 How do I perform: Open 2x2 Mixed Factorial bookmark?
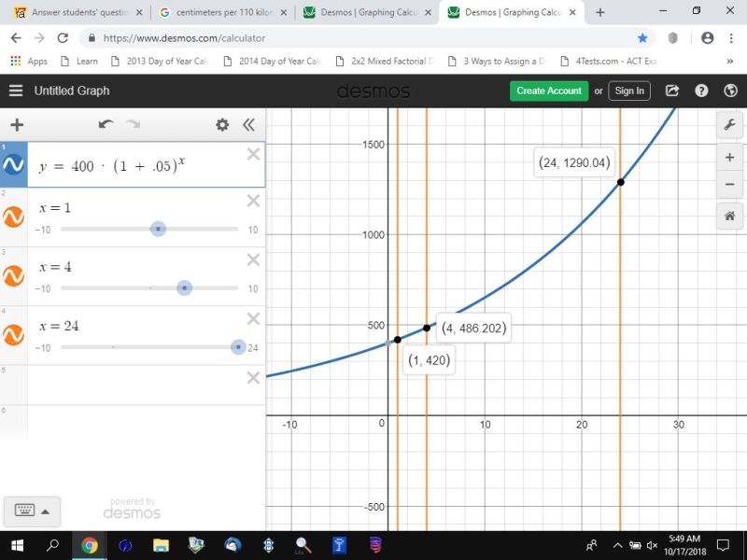tap(385, 61)
